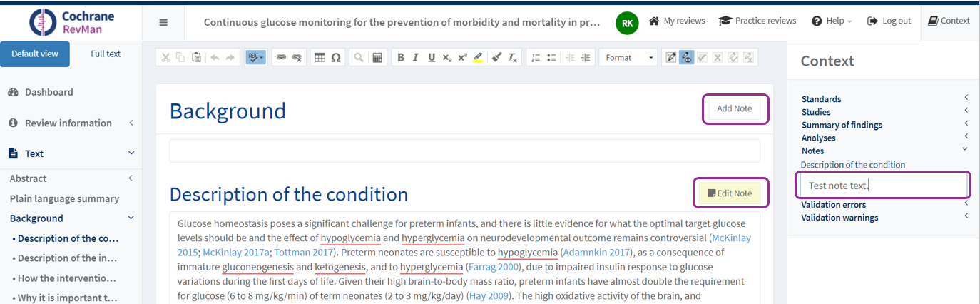This screenshot has height=304, width=980.
Task: Toggle underline formatting
Action: (x=431, y=58)
